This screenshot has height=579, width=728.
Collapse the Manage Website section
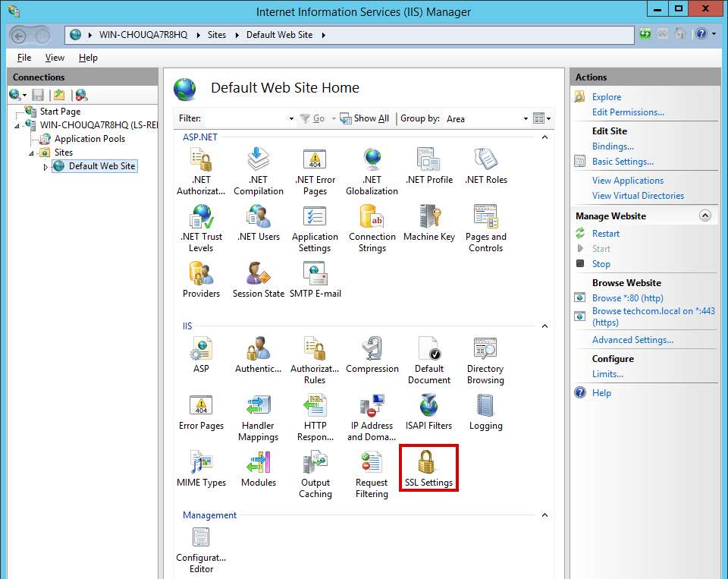(704, 216)
